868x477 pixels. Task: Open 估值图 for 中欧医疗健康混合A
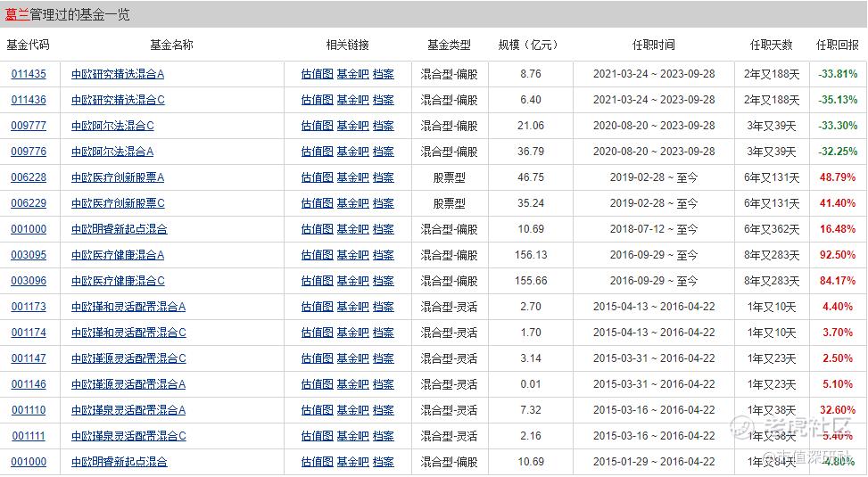click(x=318, y=255)
